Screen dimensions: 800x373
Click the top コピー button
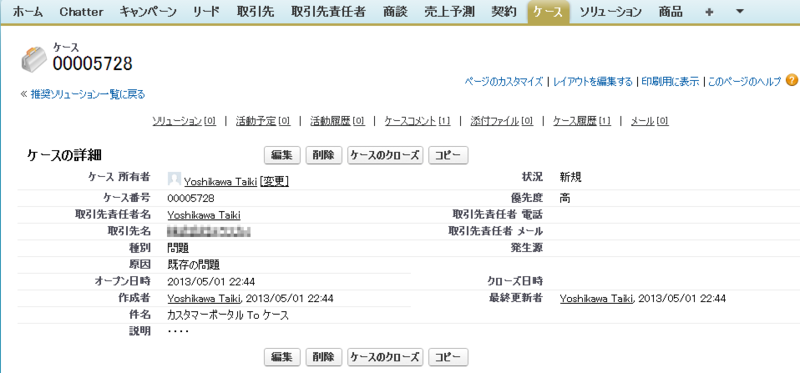(x=447, y=155)
